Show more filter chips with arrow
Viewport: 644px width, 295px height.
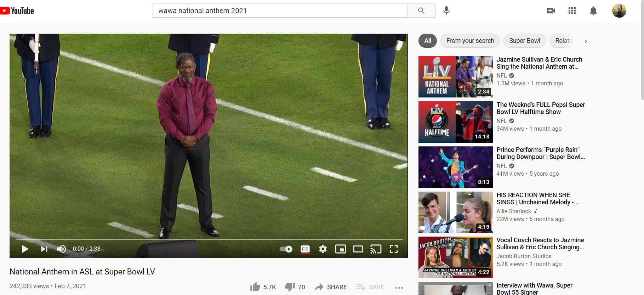tap(586, 41)
